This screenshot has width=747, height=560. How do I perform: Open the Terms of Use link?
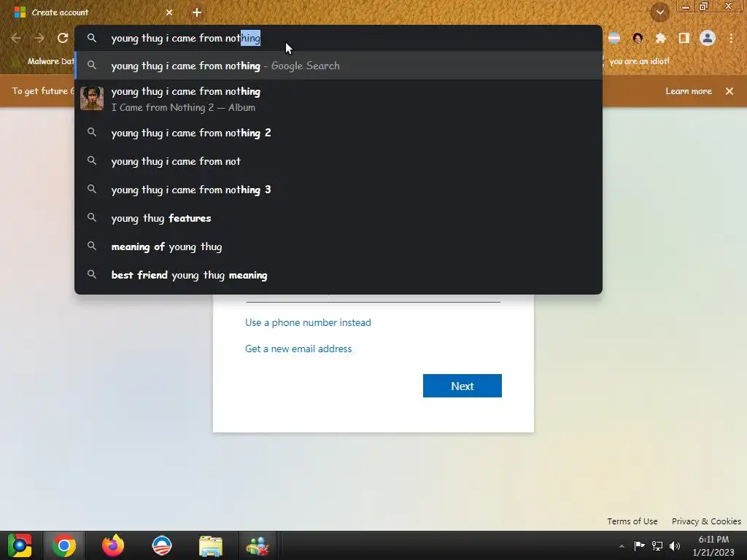pyautogui.click(x=632, y=521)
